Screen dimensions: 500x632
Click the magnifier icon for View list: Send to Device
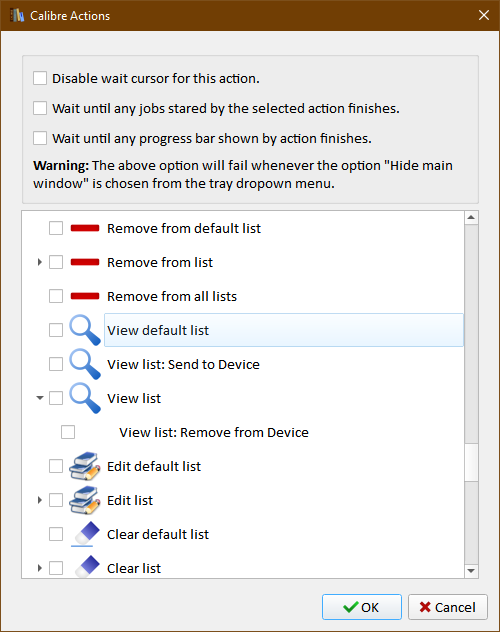85,364
